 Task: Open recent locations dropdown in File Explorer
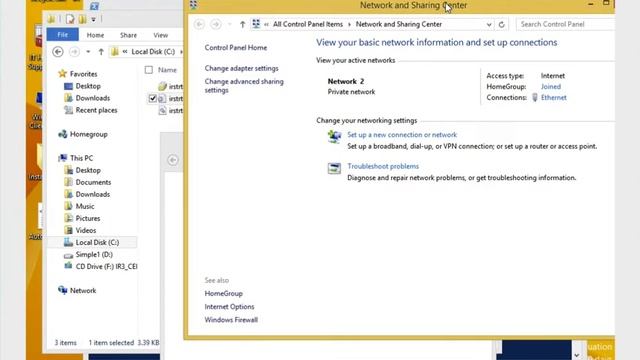(x=88, y=52)
